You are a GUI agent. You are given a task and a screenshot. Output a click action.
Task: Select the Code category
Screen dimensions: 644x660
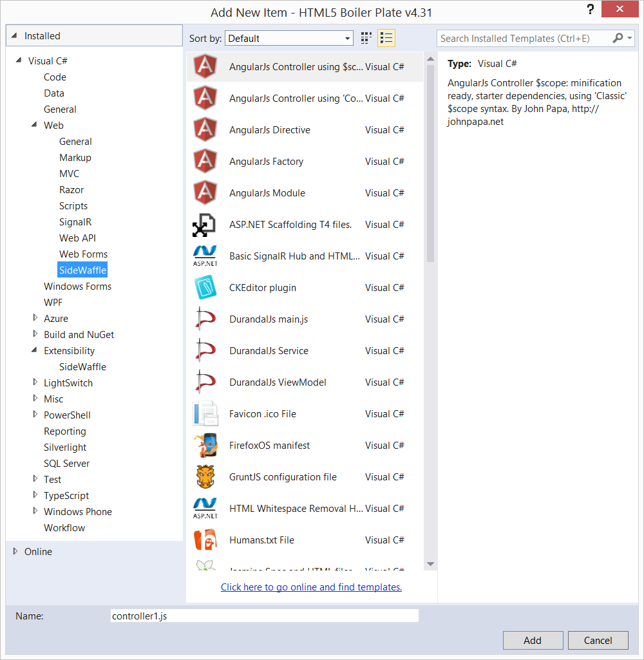pos(55,77)
